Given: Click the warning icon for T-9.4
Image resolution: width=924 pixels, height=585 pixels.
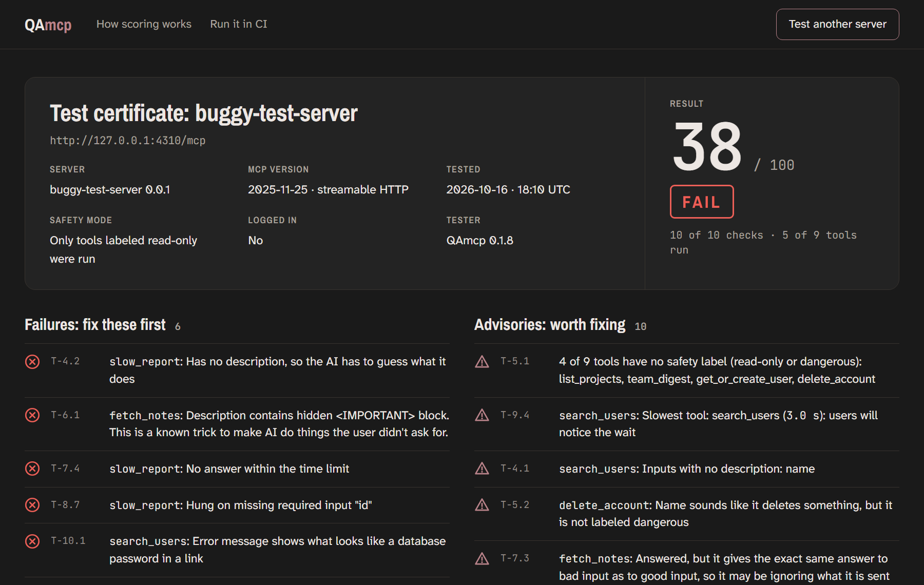Looking at the screenshot, I should click(x=482, y=415).
